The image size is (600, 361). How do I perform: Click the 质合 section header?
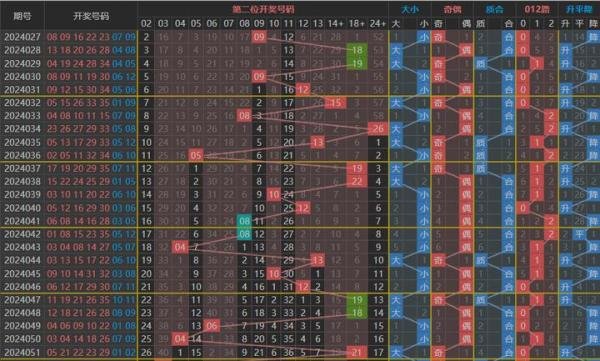494,9
